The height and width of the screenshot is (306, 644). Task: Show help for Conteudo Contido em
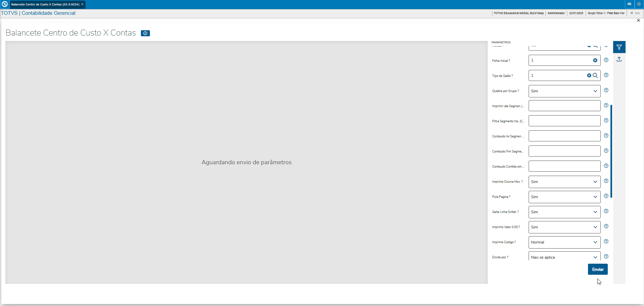click(x=606, y=166)
